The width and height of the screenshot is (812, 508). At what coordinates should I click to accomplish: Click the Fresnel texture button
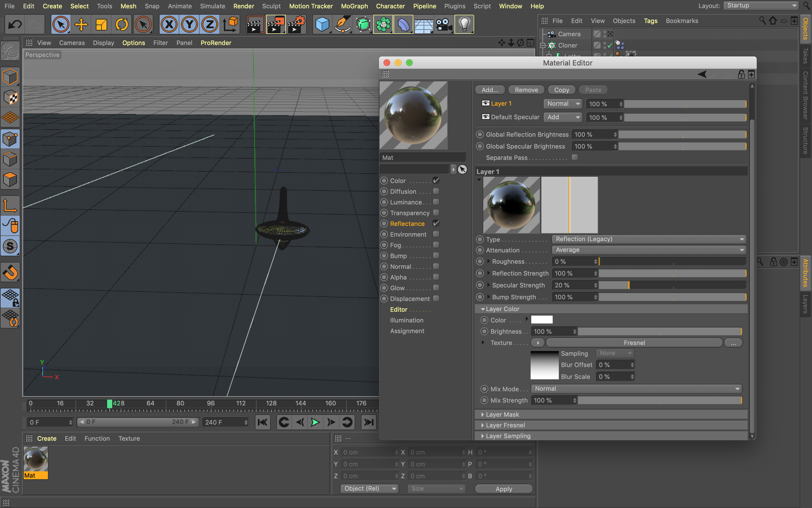[x=634, y=343]
